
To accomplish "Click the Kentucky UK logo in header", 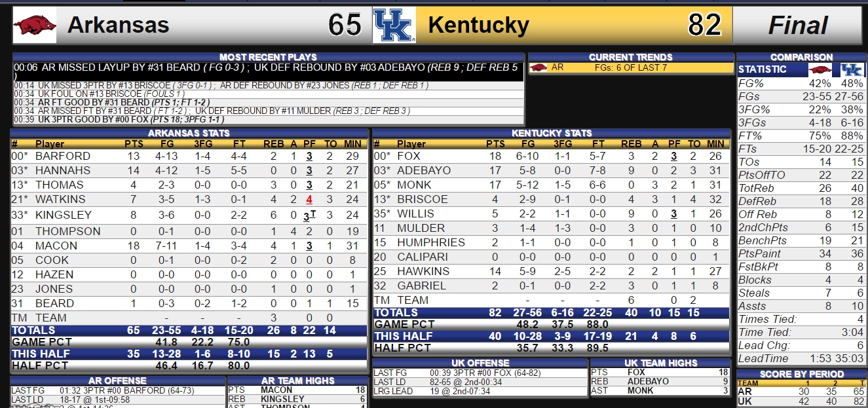I will point(394,26).
